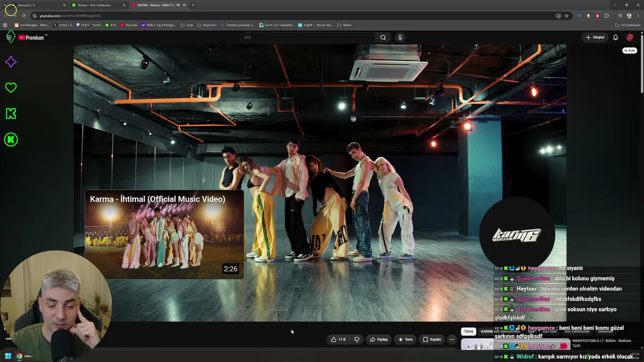Open the Ücretsiz Çevrimiçi bookmark
This screenshot has height=362, width=644.
237,25
